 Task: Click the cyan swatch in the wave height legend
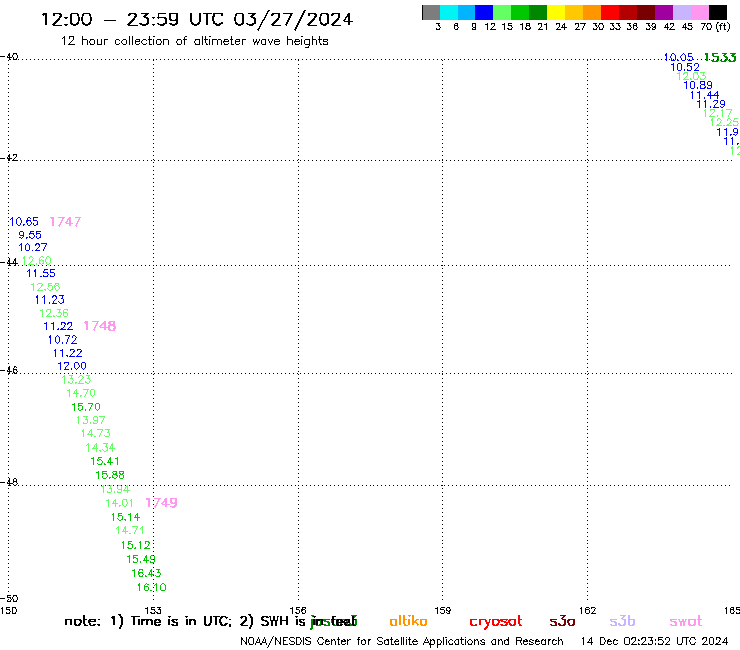449,12
